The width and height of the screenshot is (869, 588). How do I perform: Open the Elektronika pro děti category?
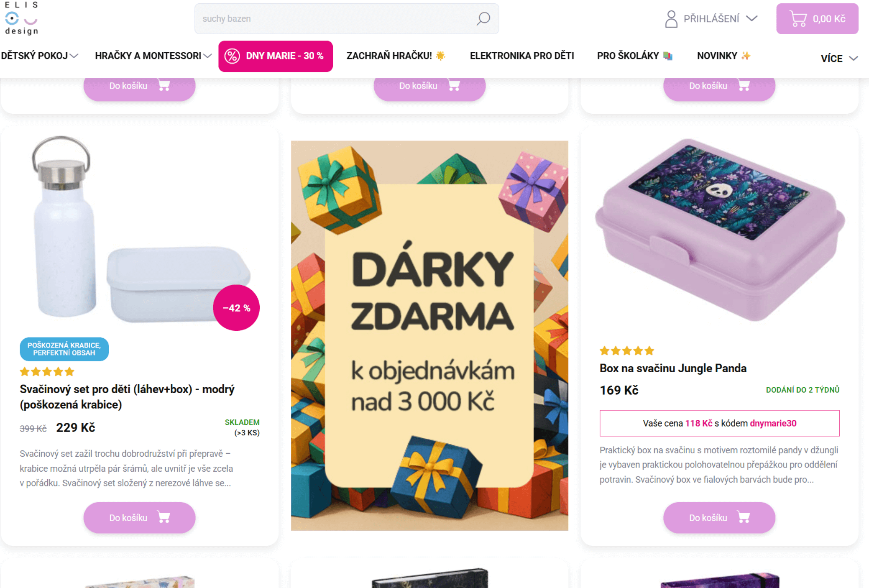(521, 56)
